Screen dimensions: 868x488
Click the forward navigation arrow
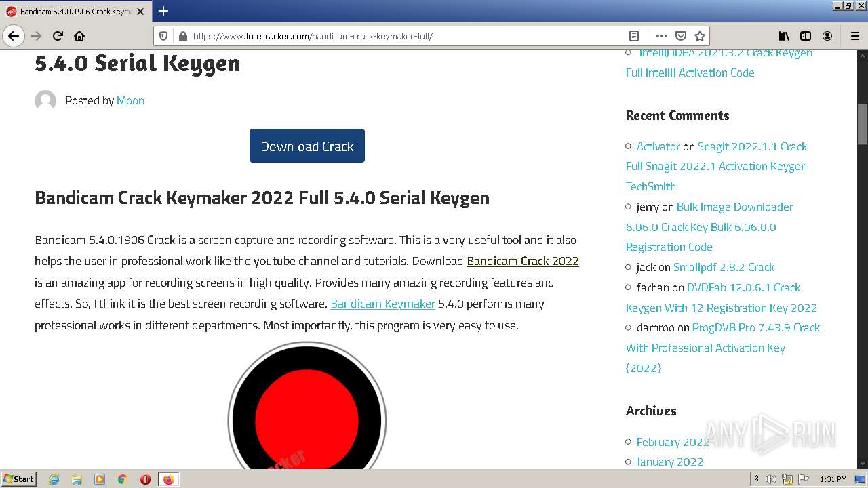(36, 36)
